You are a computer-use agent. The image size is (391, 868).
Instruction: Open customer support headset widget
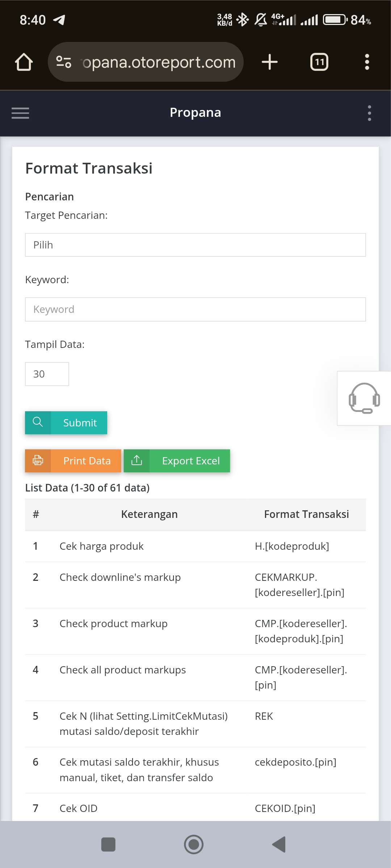tap(364, 398)
